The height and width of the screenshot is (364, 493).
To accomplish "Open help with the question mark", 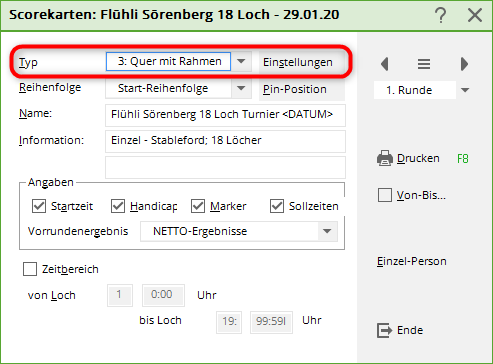I will [441, 15].
